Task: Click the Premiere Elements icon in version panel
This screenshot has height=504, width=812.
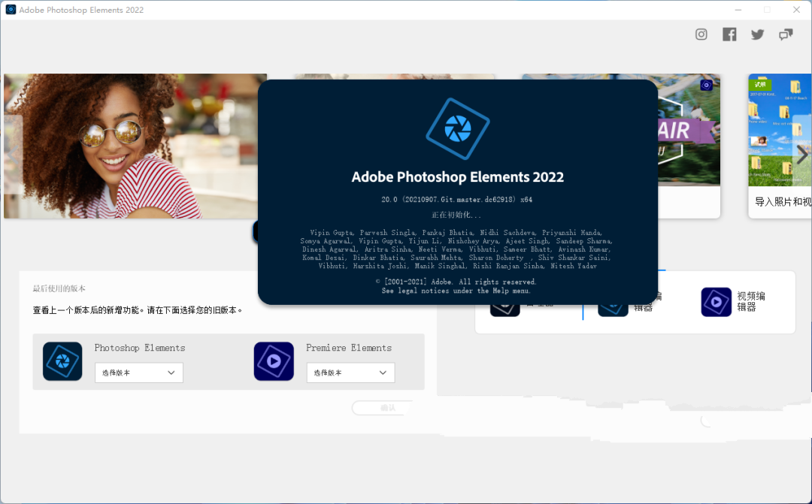Action: (274, 361)
